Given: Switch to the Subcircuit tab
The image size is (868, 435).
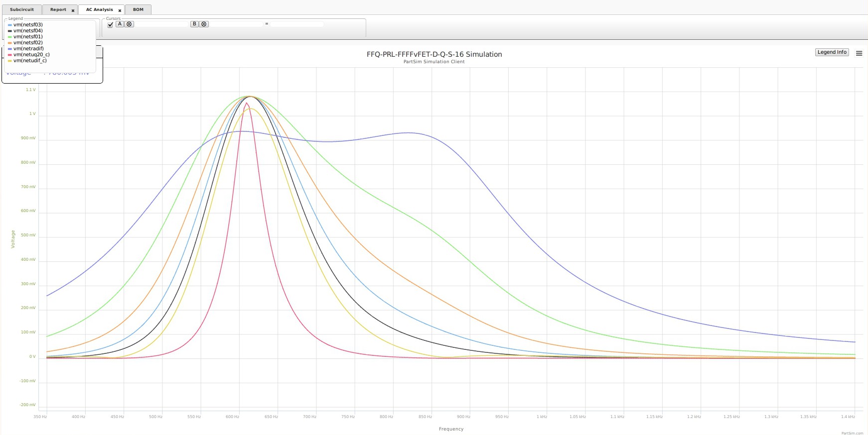Looking at the screenshot, I should coord(22,9).
